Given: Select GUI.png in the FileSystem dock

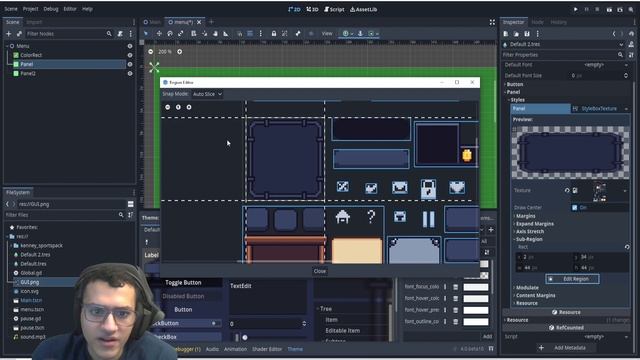Looking at the screenshot, I should click(30, 282).
